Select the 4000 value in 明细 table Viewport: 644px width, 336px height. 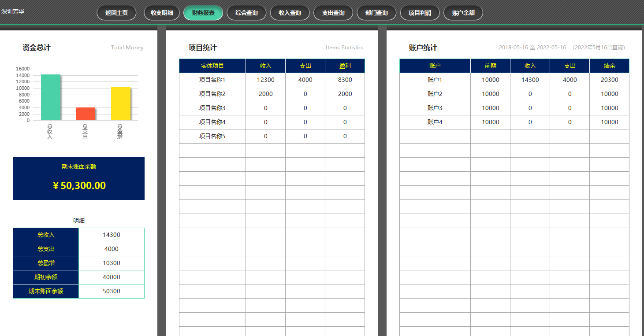click(112, 249)
